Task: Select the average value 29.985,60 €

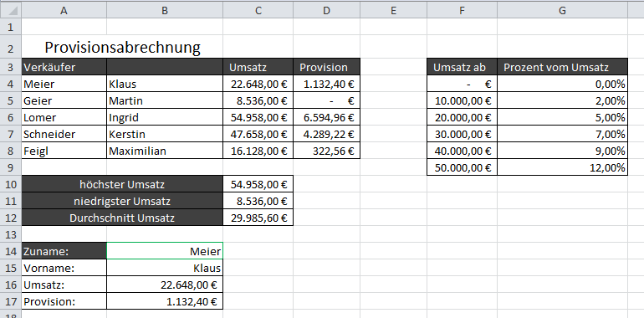Action: click(258, 218)
